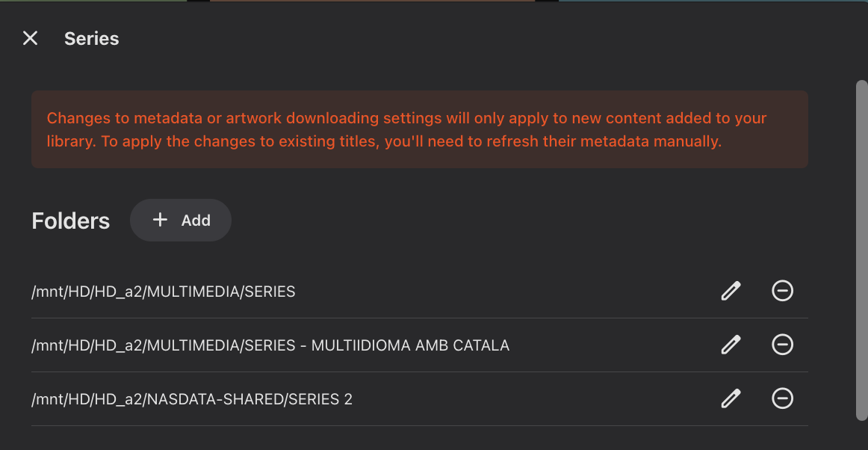
Task: Edit the NASDATA-SHARED/SERIES 2 folder path
Action: (x=731, y=398)
